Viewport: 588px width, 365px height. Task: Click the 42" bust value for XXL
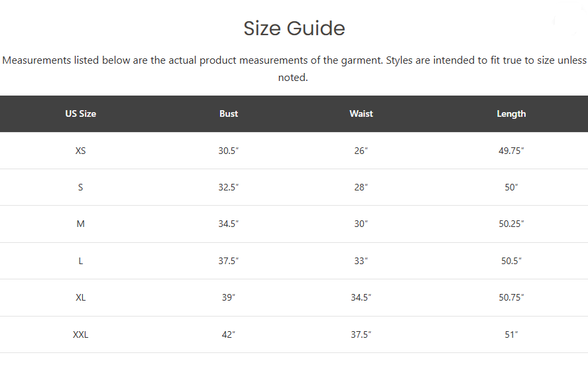229,334
